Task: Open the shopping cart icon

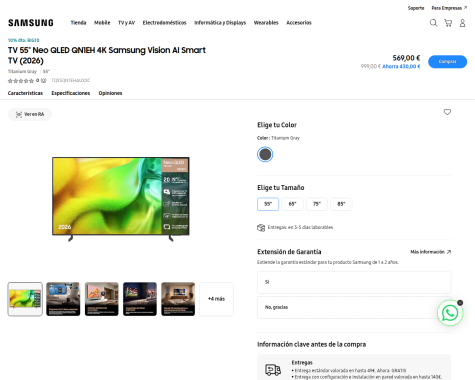Action: pyautogui.click(x=448, y=23)
